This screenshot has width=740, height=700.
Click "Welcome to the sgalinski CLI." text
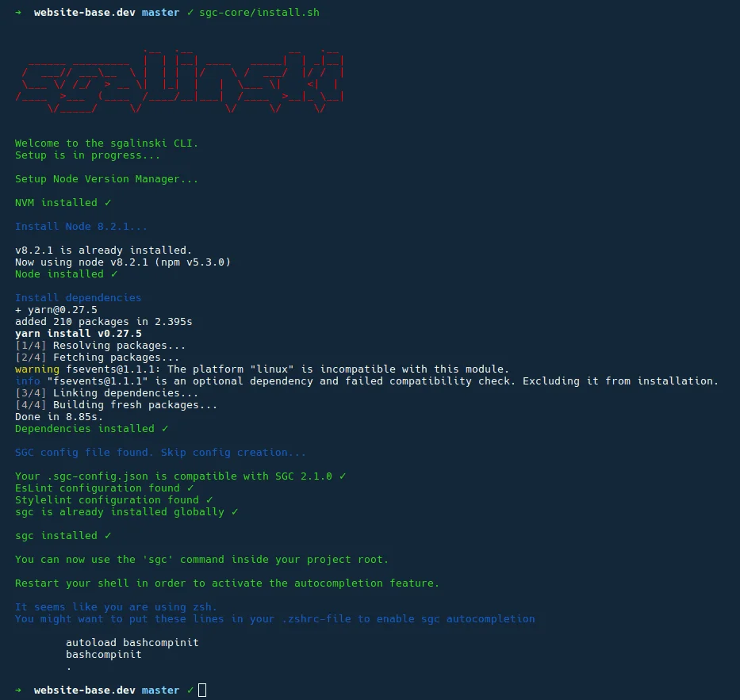[x=107, y=143]
